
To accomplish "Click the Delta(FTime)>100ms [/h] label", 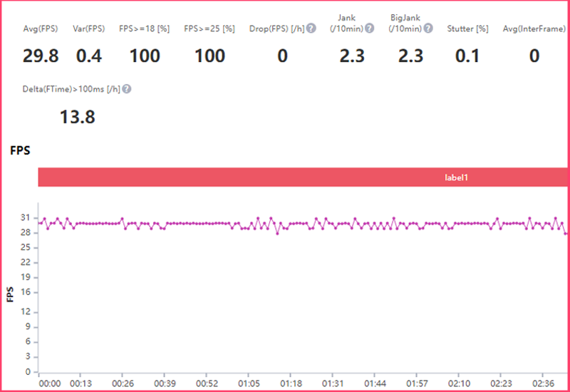I will coord(71,89).
